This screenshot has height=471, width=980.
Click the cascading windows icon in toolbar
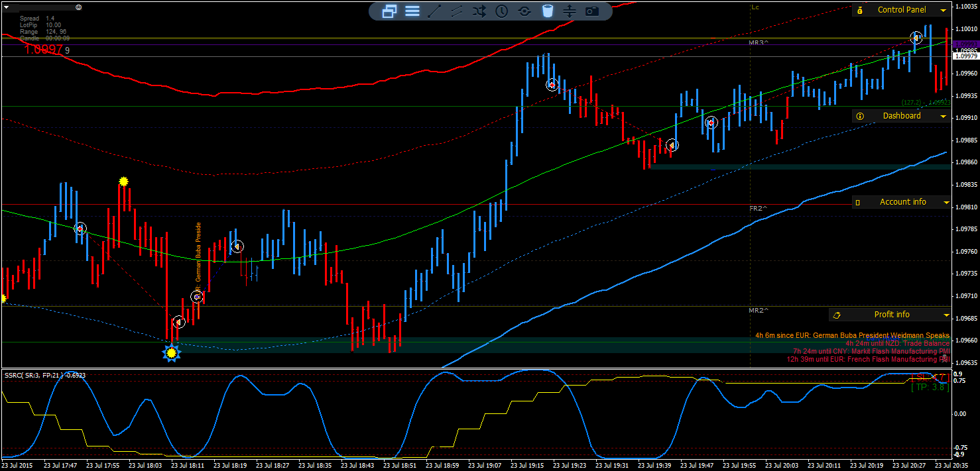389,11
